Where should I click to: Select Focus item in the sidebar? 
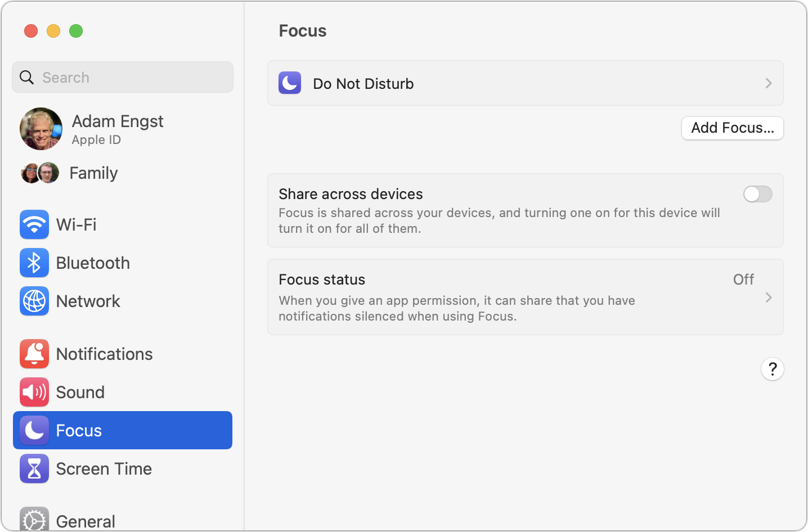click(x=123, y=430)
